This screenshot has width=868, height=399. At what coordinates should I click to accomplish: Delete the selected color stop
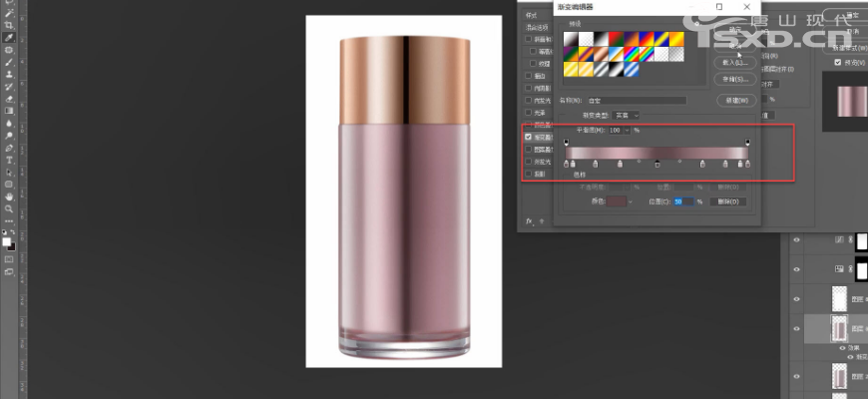pos(731,201)
